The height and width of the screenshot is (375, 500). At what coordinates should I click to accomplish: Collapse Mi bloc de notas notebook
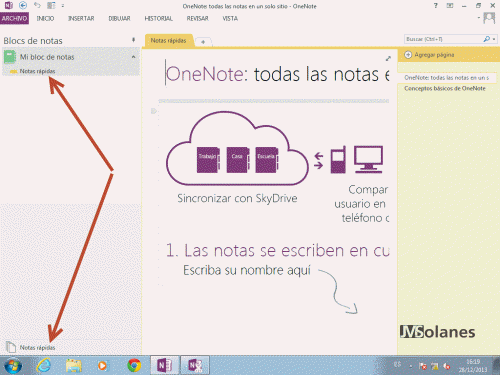(133, 57)
